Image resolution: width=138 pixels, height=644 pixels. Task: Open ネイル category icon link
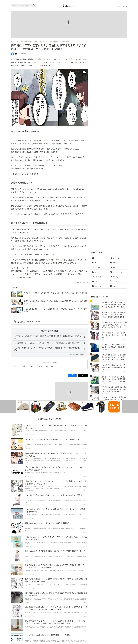(x=118, y=267)
